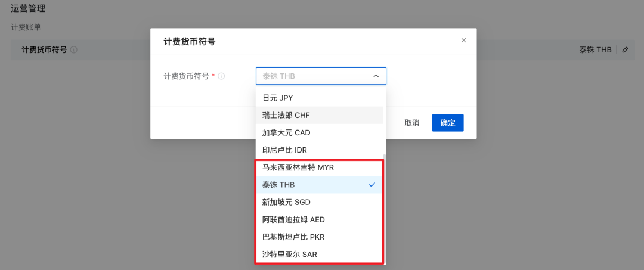The width and height of the screenshot is (644, 270).
Task: Click the dropdown list scrollbar
Action: pyautogui.click(x=385, y=209)
